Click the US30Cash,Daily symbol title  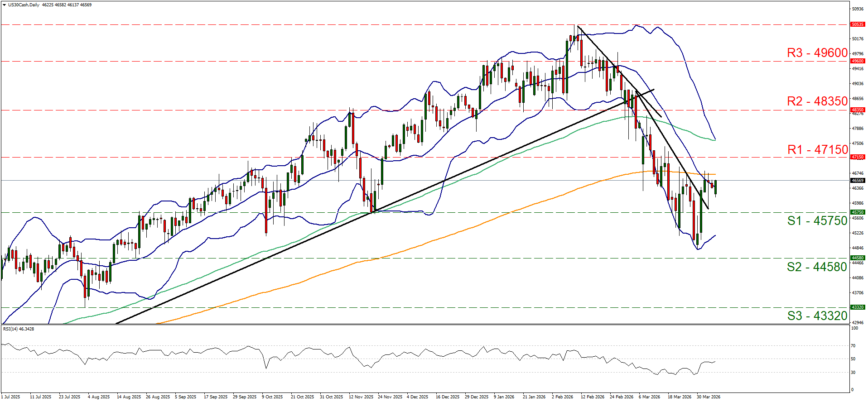tap(24, 5)
